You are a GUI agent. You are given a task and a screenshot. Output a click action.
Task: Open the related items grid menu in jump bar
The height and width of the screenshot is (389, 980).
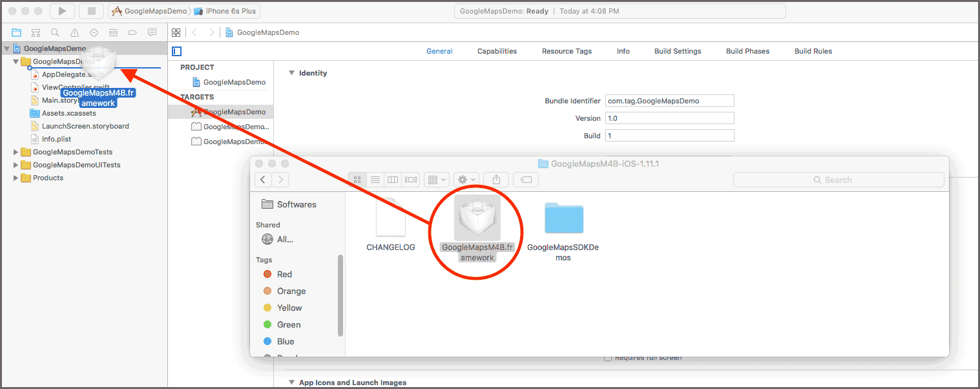tap(175, 32)
